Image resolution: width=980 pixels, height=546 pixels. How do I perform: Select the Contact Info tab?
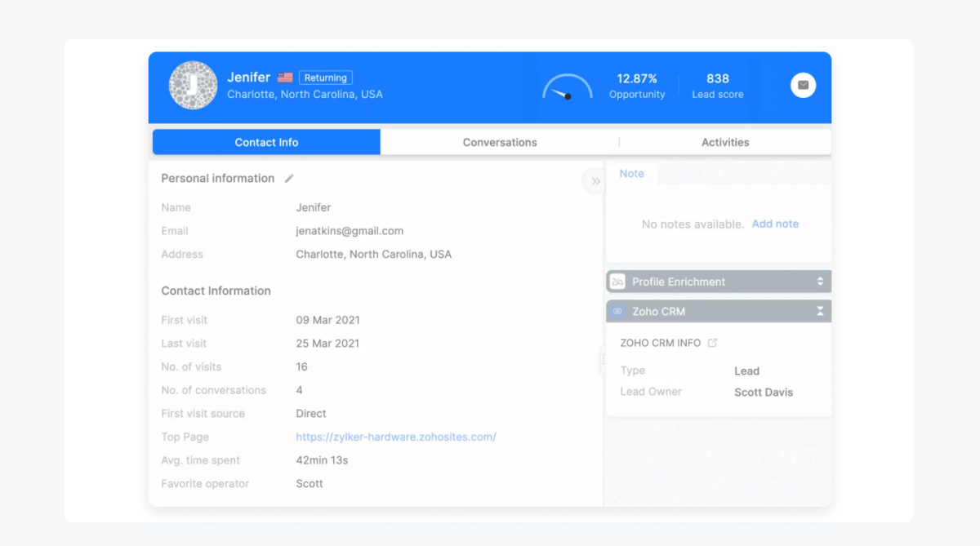(265, 142)
